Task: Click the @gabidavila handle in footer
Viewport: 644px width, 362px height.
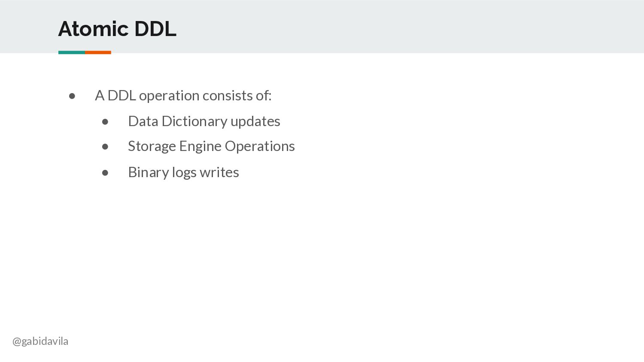Action: (40, 341)
